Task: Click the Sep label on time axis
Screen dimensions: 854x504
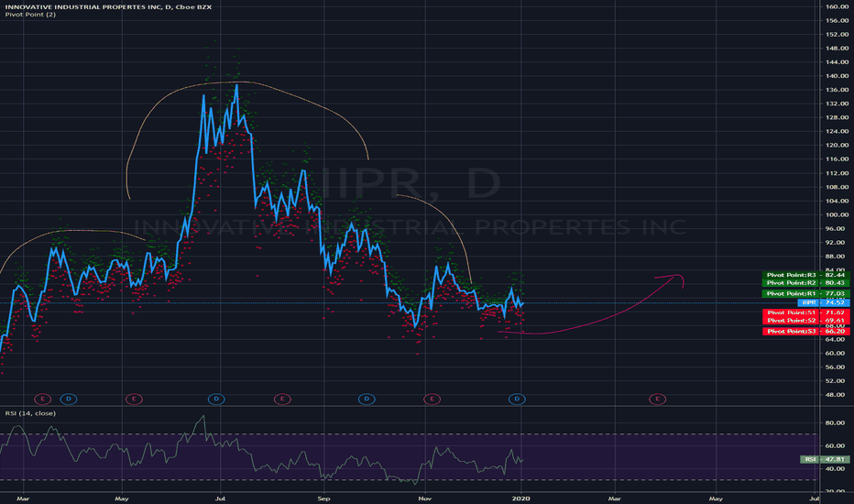Action: click(x=323, y=499)
